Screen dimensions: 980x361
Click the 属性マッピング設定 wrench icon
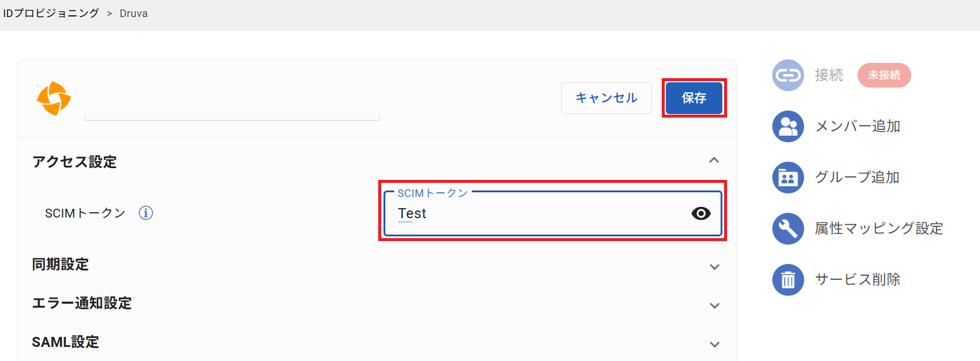coord(788,229)
